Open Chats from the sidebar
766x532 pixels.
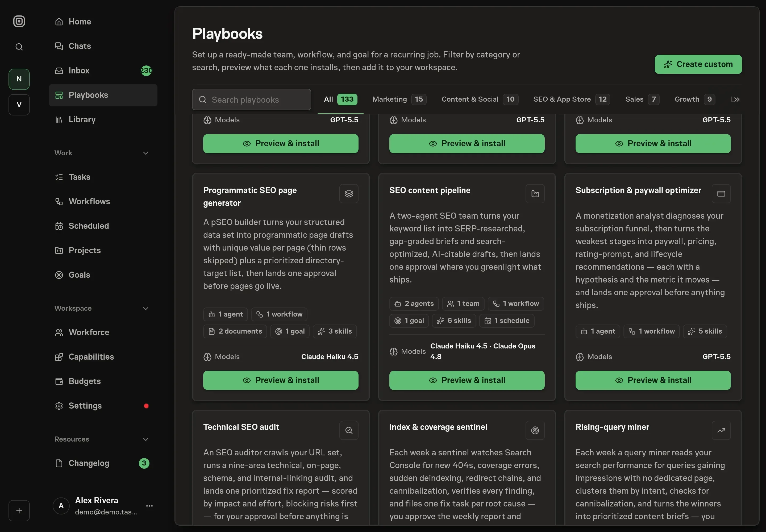point(103,46)
